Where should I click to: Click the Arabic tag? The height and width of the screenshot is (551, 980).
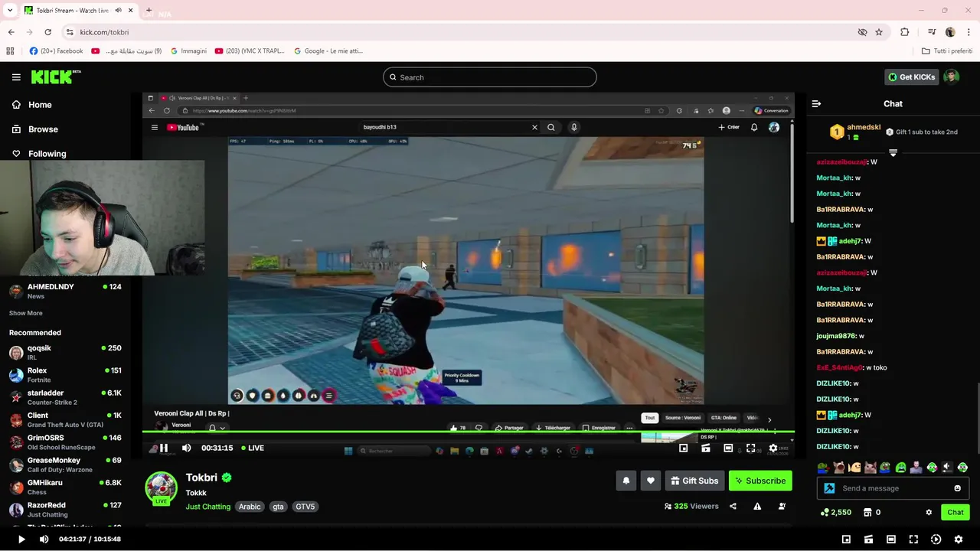click(250, 507)
